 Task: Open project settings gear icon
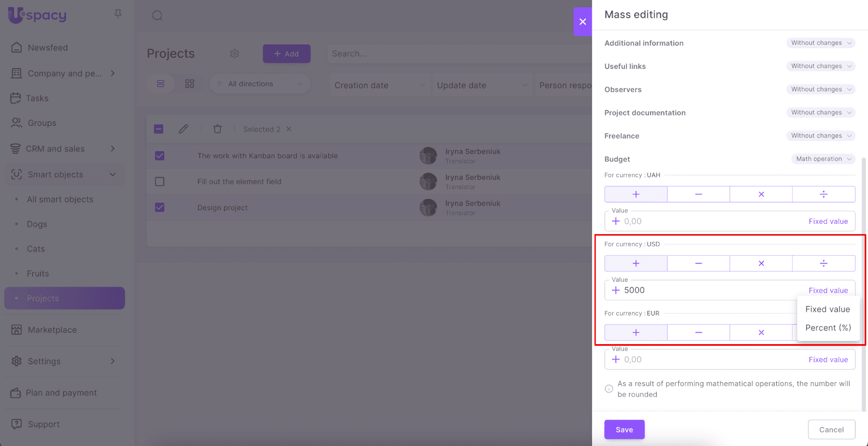coord(234,54)
